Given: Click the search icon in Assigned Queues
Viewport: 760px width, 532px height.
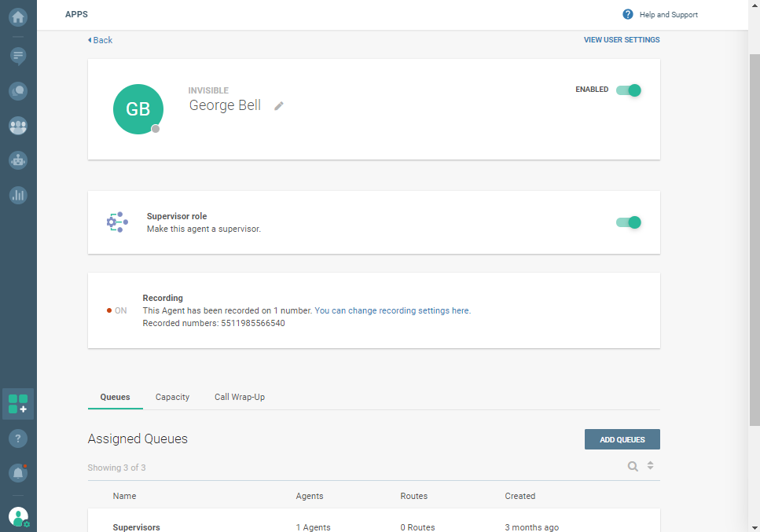Looking at the screenshot, I should point(633,466).
